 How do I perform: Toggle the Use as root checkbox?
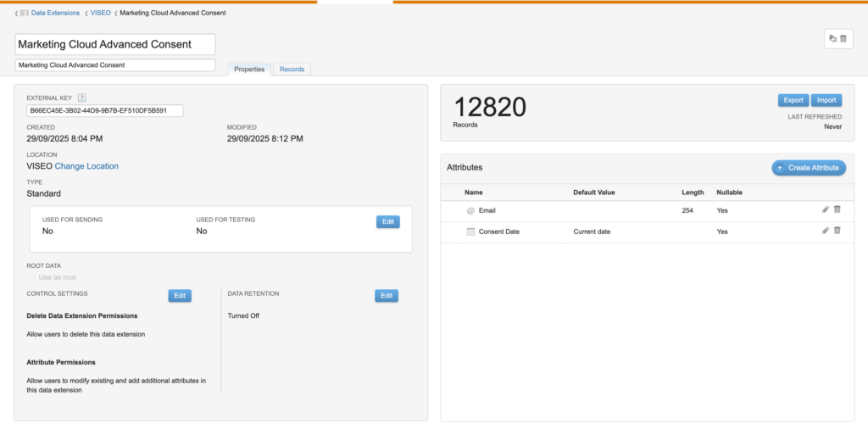pos(31,277)
